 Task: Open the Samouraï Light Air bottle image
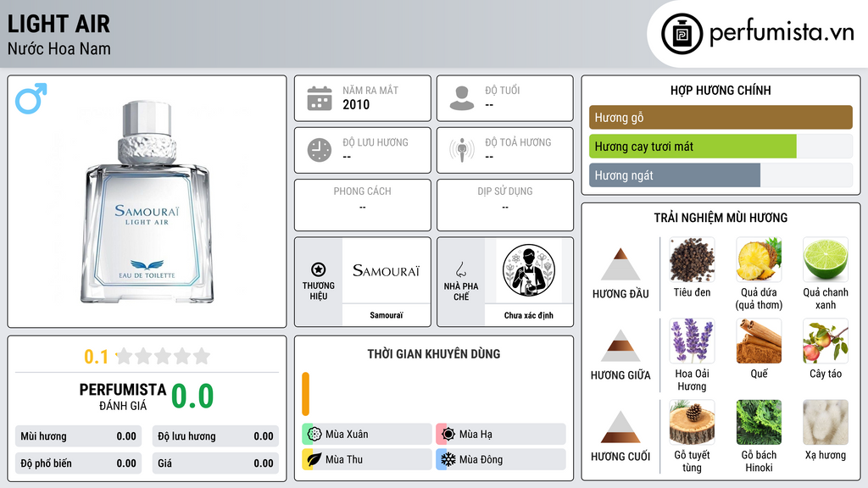coord(147,202)
